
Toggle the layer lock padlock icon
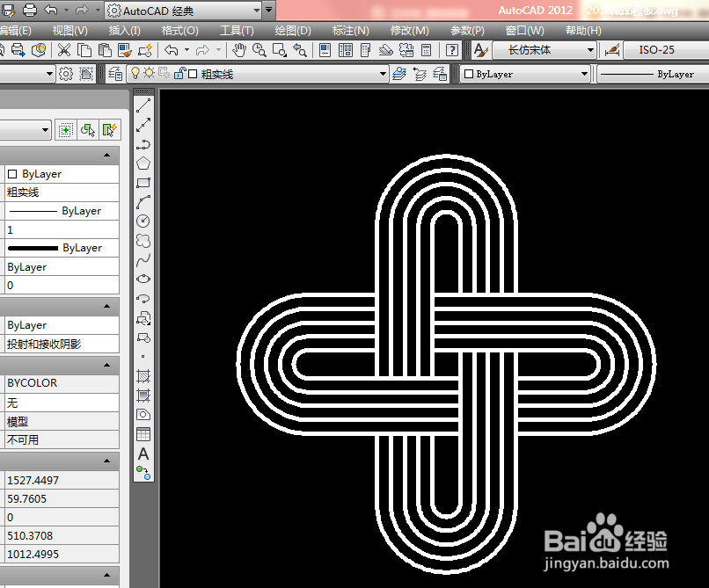179,73
